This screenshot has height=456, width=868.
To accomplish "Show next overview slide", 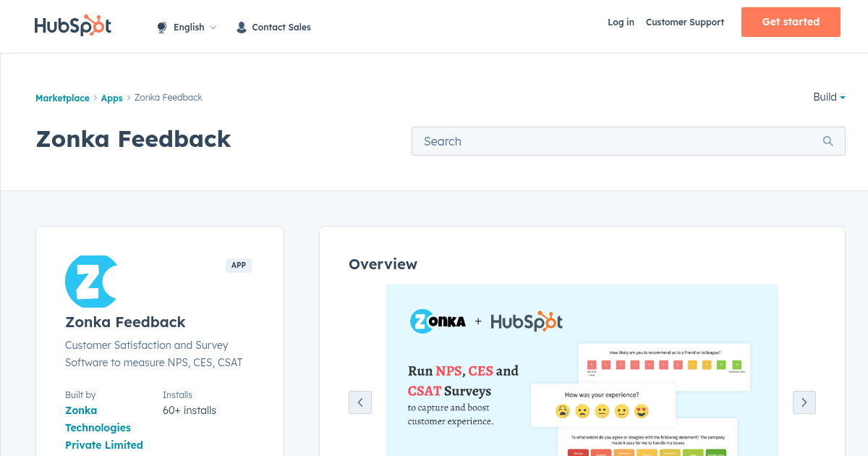I will pos(804,402).
